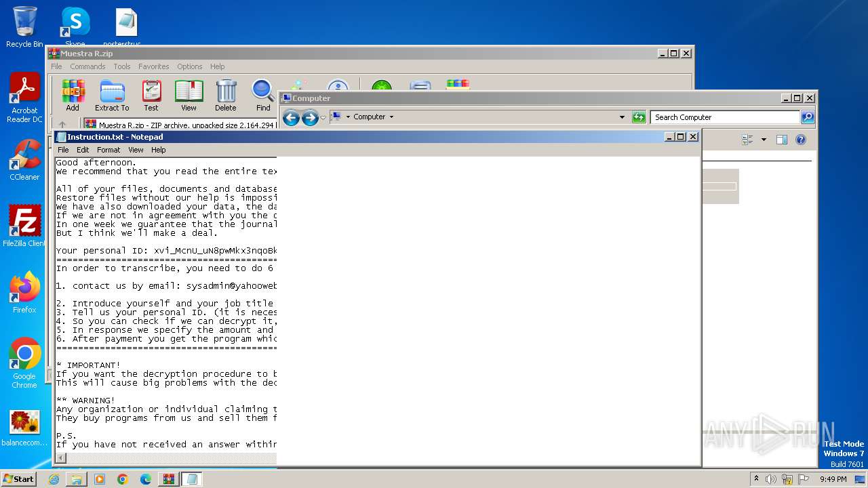Open File Explorer from taskbar
Screen dimensions: 868x488
point(77,479)
